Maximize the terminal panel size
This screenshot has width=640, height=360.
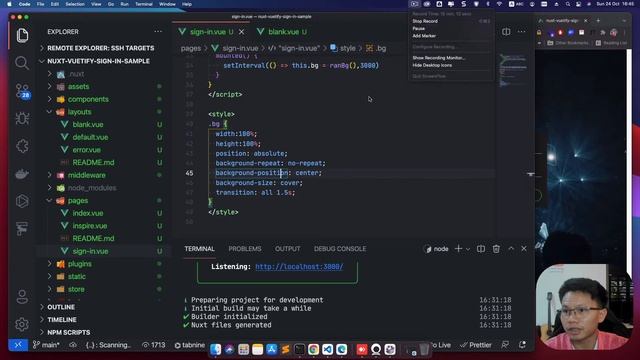click(x=511, y=249)
